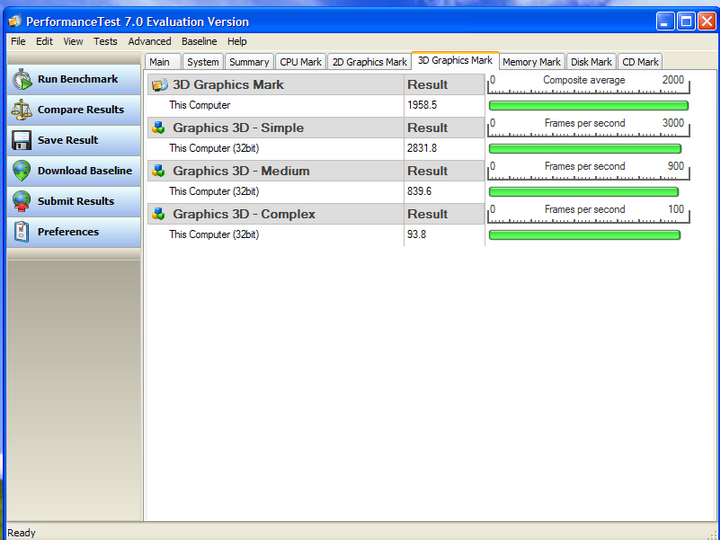Click the Download Baseline globe icon

point(22,170)
